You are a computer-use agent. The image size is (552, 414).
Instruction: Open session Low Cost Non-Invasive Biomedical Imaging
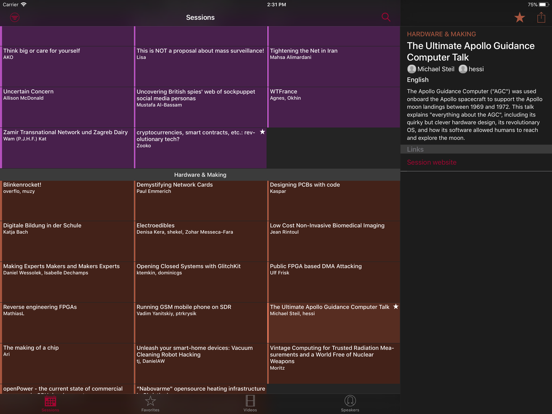[x=334, y=242]
